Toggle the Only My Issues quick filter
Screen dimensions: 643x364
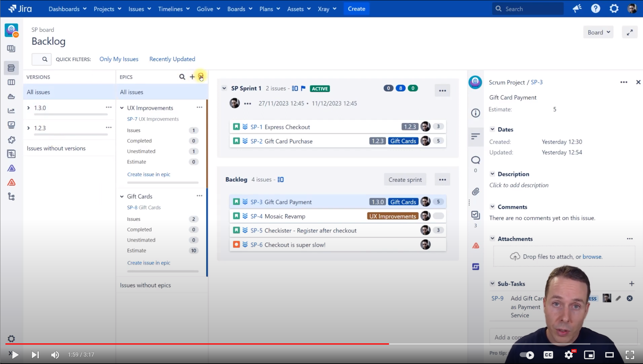click(x=119, y=59)
